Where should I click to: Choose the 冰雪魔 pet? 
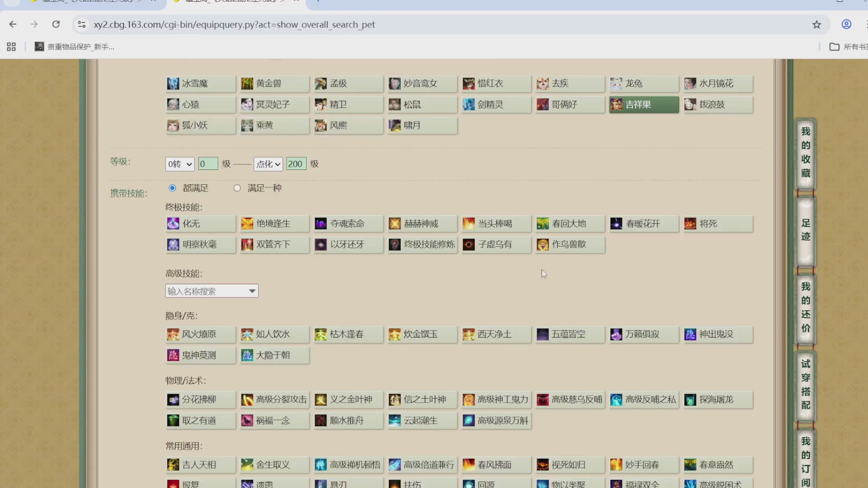pos(200,84)
